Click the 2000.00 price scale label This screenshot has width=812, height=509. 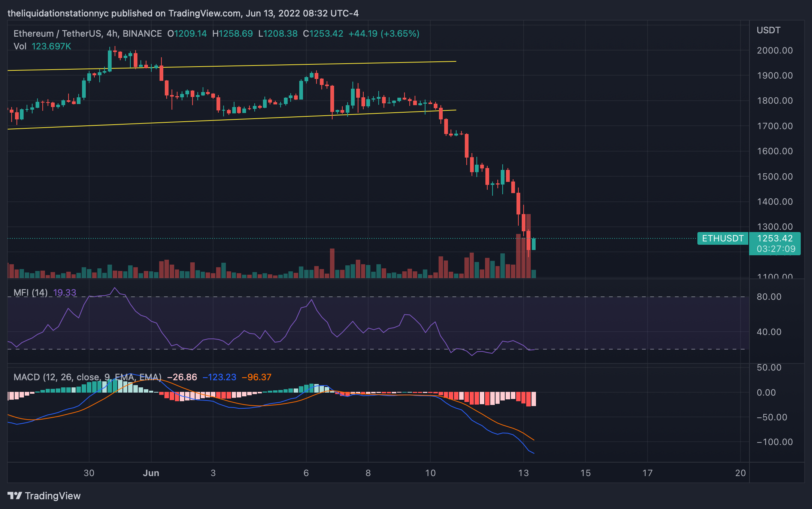pyautogui.click(x=775, y=51)
